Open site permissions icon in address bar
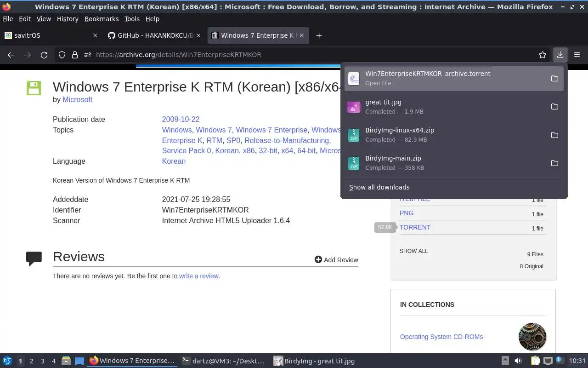Viewport: 588px width, 368px height. tap(88, 55)
